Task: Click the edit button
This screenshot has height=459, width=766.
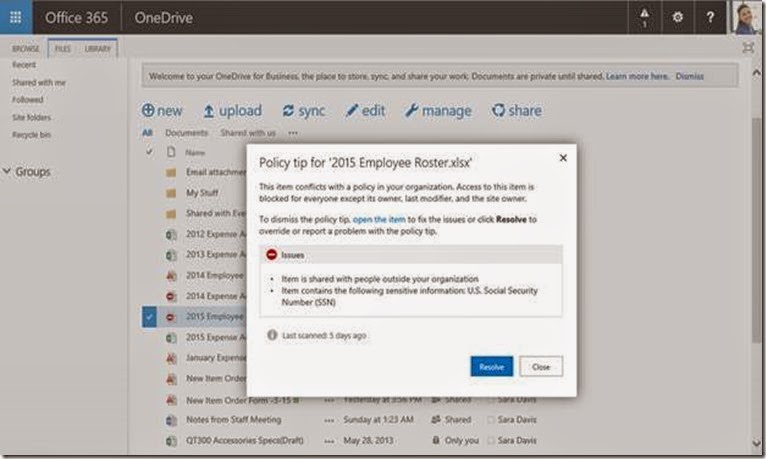Action: [365, 111]
